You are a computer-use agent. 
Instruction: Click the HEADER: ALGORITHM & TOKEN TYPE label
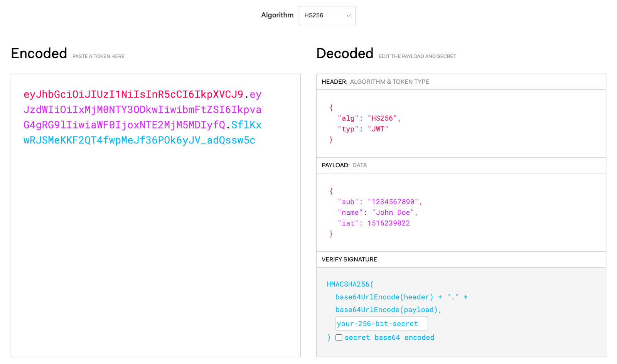375,82
